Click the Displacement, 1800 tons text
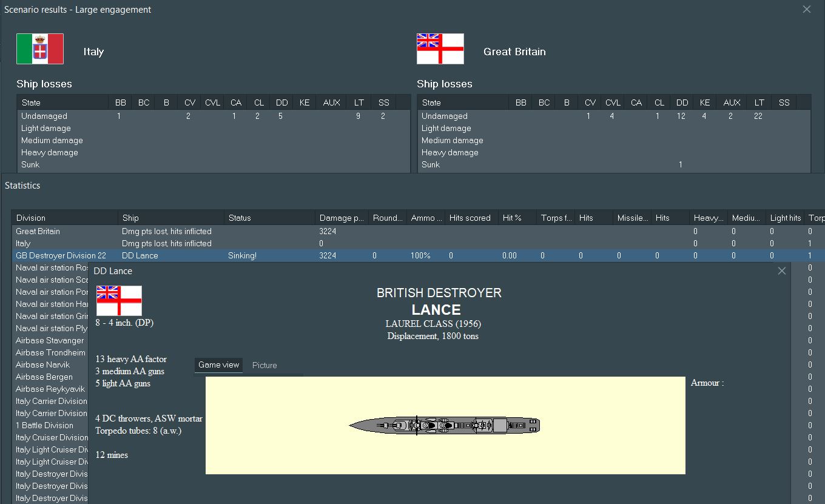Image resolution: width=825 pixels, height=504 pixels. tap(433, 336)
